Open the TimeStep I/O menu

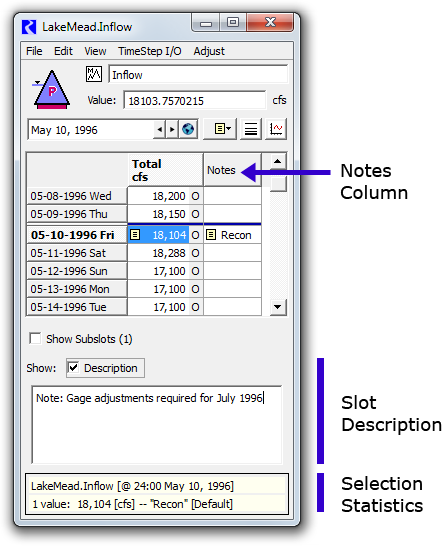pos(150,51)
